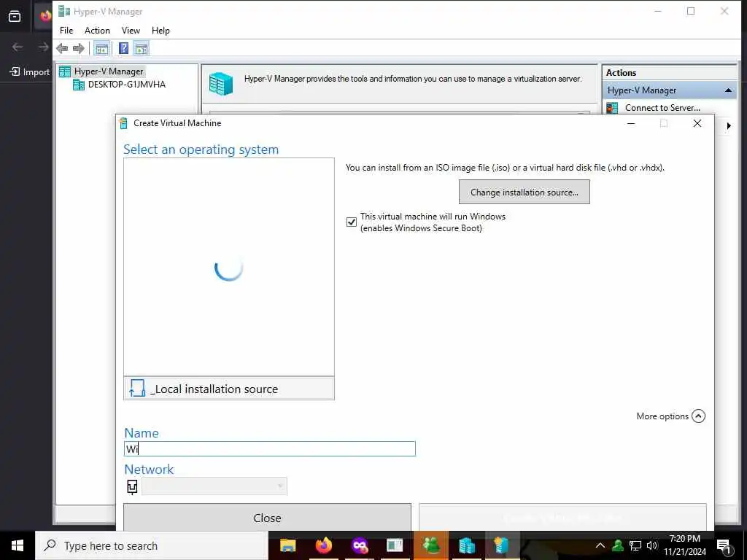
Task: Select the DESKTOP-G1JMVHA server node
Action: tap(127, 85)
